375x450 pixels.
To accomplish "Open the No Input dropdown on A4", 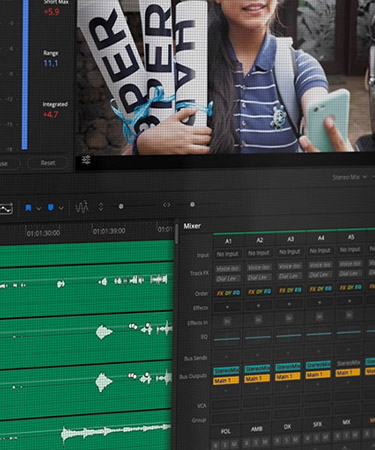I will 320,250.
